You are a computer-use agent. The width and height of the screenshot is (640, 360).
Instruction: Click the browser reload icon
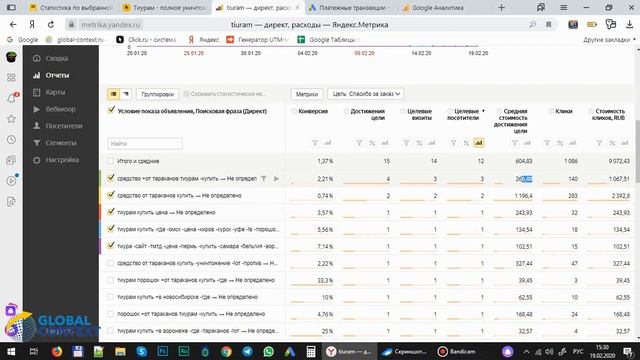pyautogui.click(x=51, y=24)
